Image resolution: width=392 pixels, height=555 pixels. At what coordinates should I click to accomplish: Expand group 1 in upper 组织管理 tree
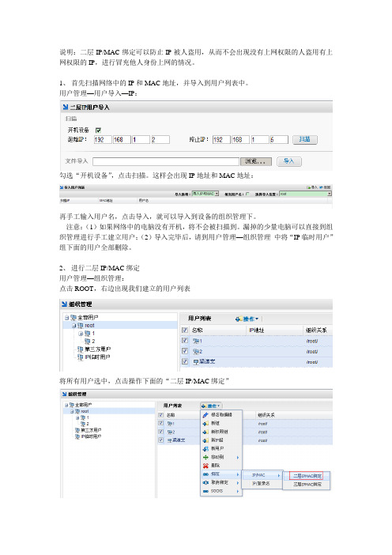81,334
